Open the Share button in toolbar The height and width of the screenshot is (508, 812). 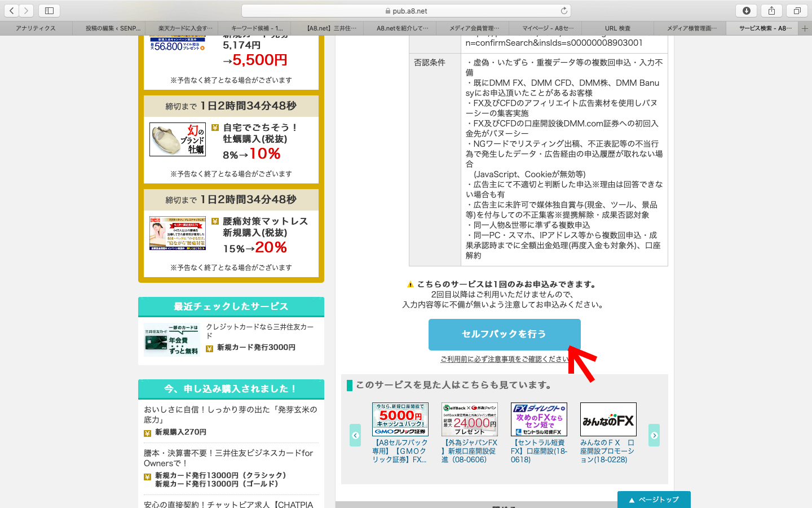[771, 10]
